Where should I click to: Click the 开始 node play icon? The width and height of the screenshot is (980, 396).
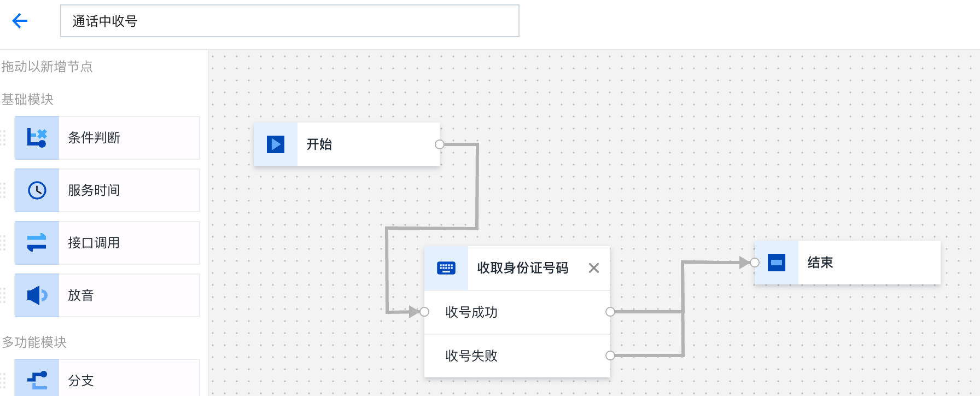276,144
